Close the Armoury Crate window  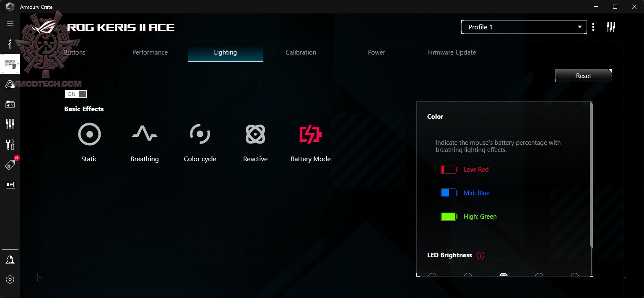(x=634, y=7)
